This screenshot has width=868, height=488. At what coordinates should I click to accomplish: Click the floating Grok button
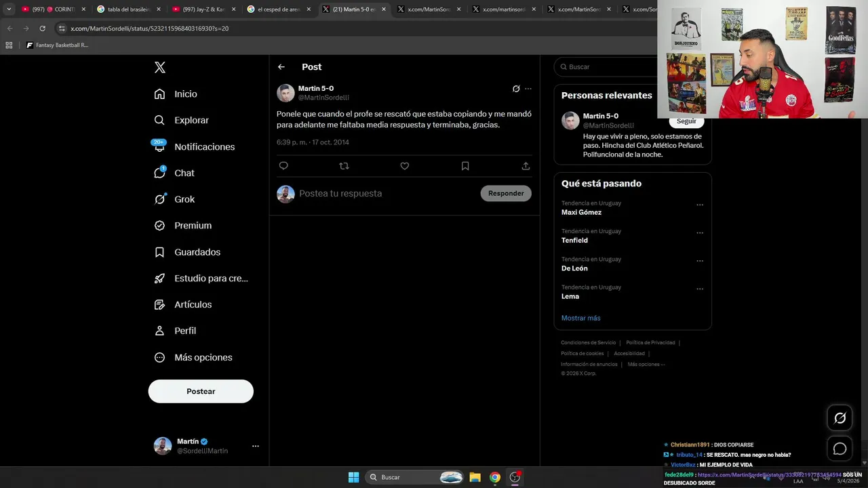click(840, 418)
